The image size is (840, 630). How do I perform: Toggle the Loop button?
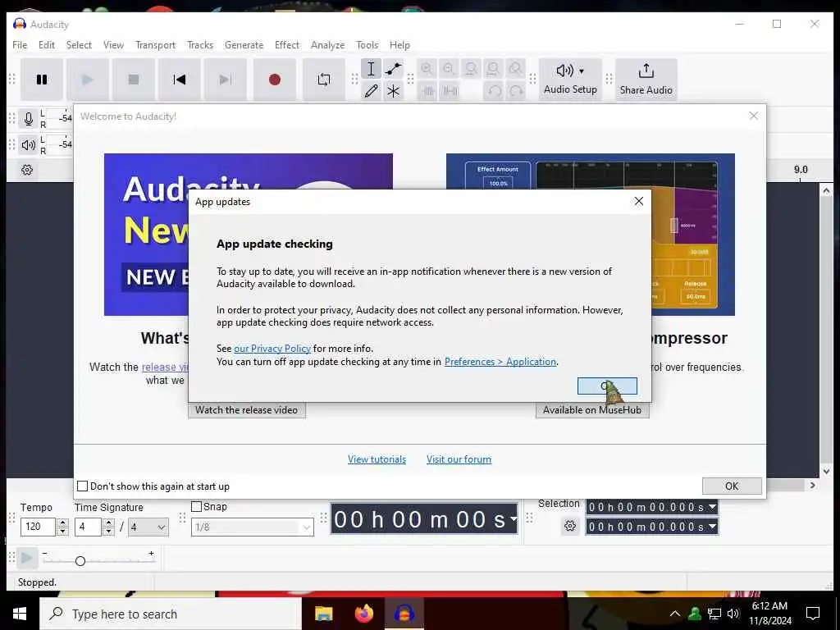click(323, 80)
